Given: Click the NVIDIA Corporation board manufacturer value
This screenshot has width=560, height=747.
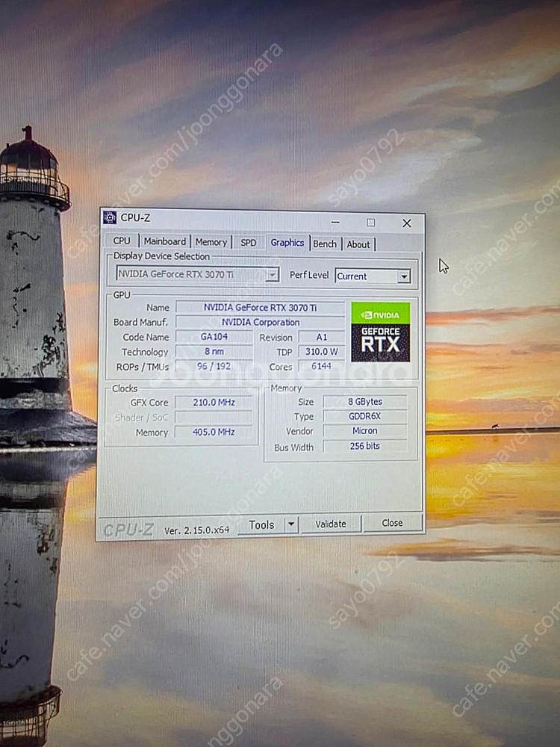Looking at the screenshot, I should coord(260,322).
